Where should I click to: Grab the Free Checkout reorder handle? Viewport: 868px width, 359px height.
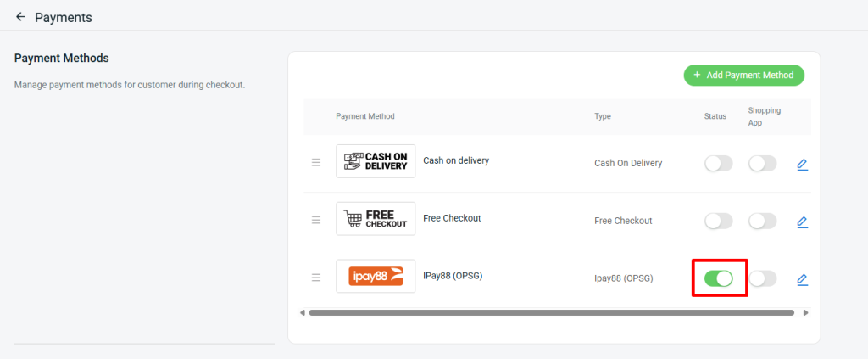pyautogui.click(x=316, y=221)
